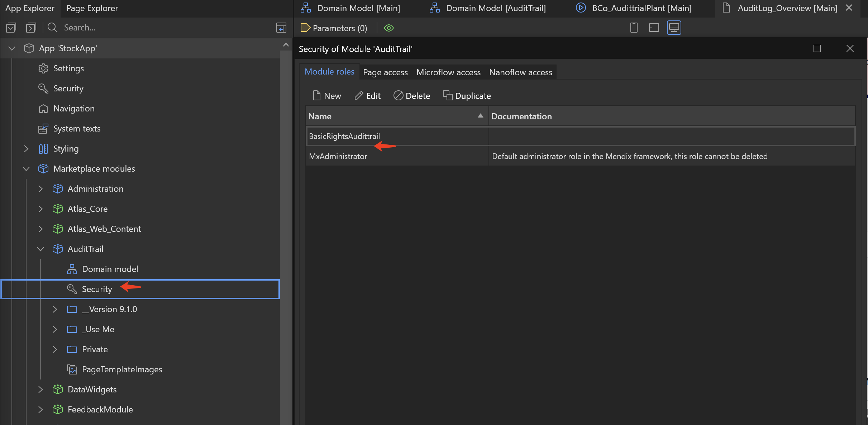Image resolution: width=868 pixels, height=425 pixels.
Task: Collapse the AuditTrail module
Action: pos(40,249)
